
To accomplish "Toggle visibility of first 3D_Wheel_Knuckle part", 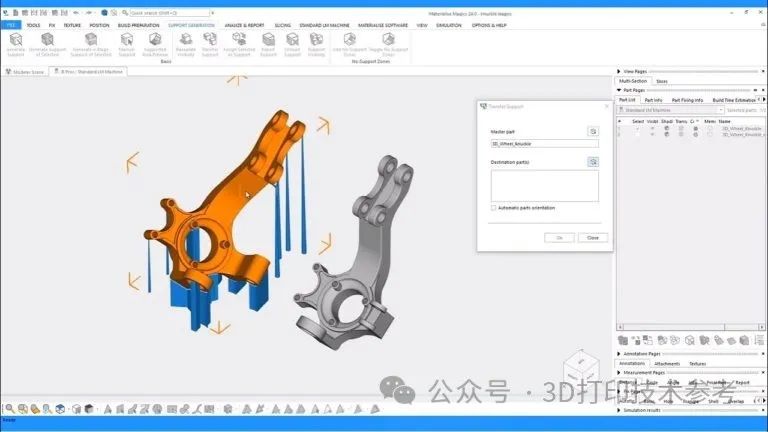I will [x=652, y=128].
